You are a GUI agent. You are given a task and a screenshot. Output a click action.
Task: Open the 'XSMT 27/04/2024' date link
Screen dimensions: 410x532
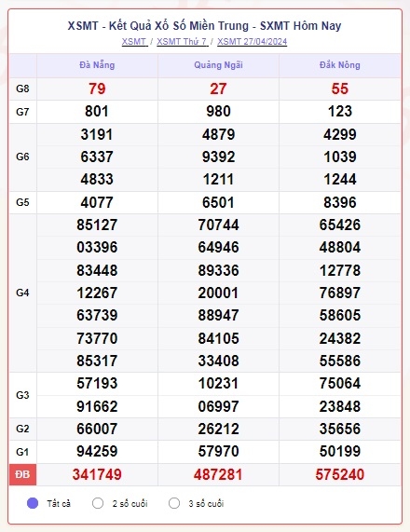pyautogui.click(x=253, y=41)
